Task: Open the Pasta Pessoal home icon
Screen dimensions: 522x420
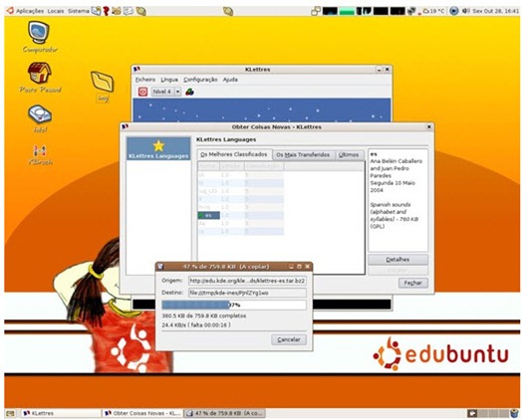Action: pyautogui.click(x=40, y=78)
